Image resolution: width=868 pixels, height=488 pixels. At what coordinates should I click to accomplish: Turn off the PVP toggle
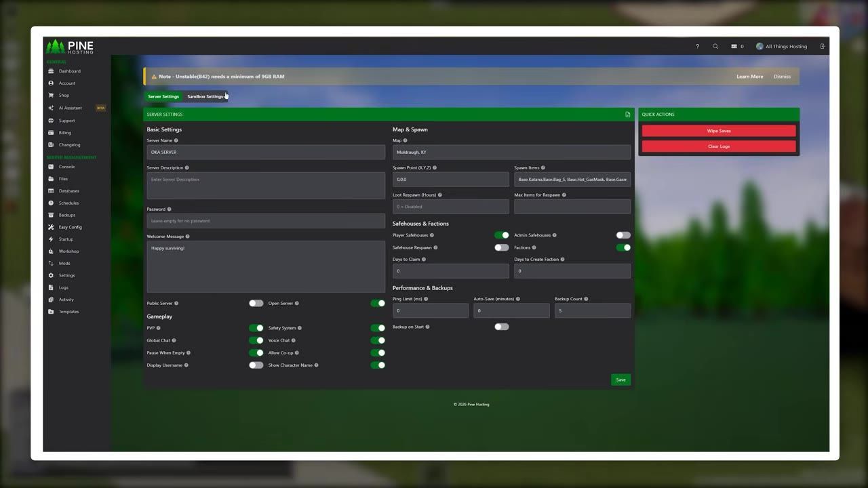pos(256,328)
